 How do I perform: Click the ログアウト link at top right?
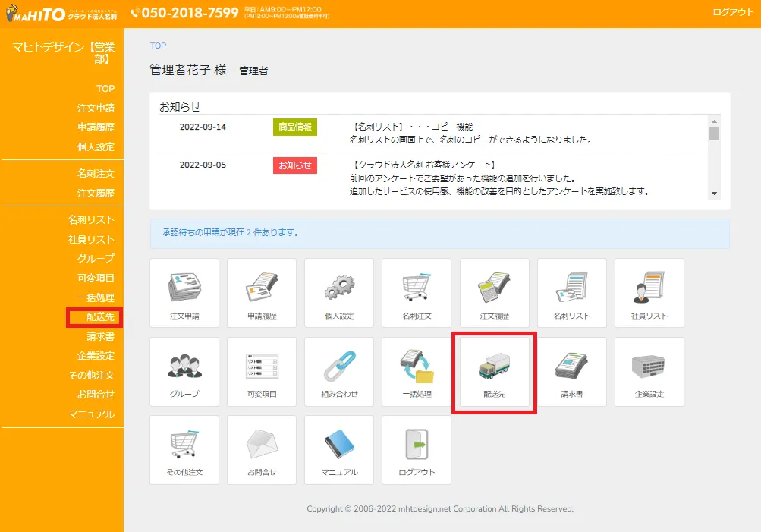pyautogui.click(x=732, y=11)
